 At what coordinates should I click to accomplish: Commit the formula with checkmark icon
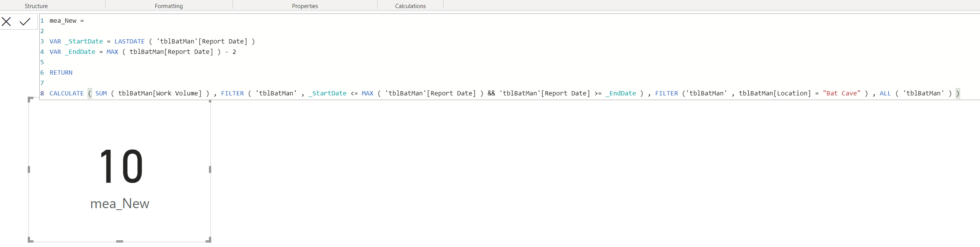tap(25, 22)
